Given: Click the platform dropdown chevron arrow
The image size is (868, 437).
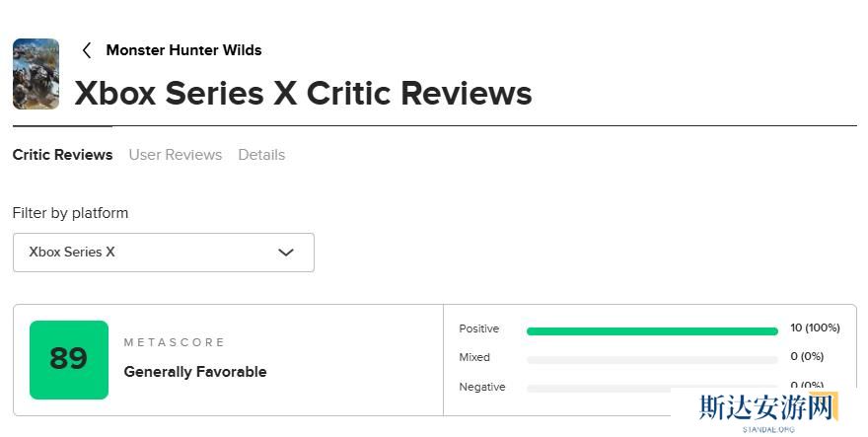Looking at the screenshot, I should [286, 253].
